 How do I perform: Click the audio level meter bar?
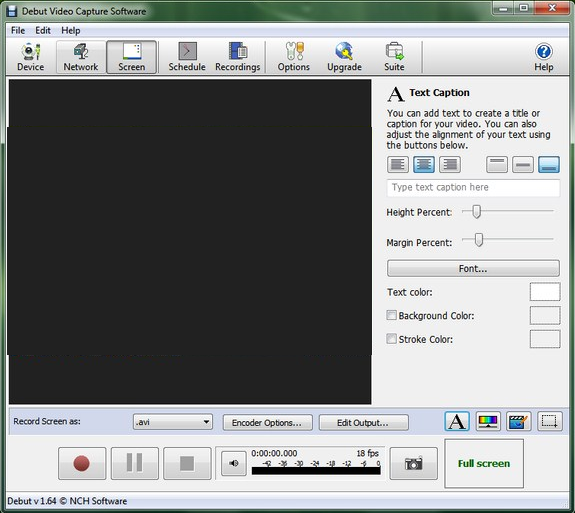316,471
